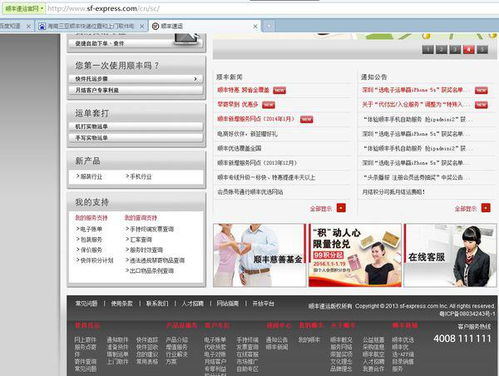This screenshot has width=499, height=376.
Task: Switch to carousel slide 3
Action: pyautogui.click(x=455, y=50)
